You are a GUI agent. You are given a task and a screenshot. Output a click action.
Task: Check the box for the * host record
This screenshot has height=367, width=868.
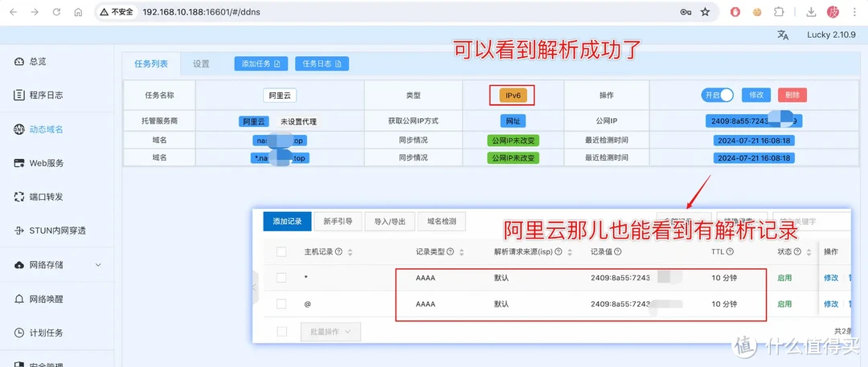click(x=281, y=278)
